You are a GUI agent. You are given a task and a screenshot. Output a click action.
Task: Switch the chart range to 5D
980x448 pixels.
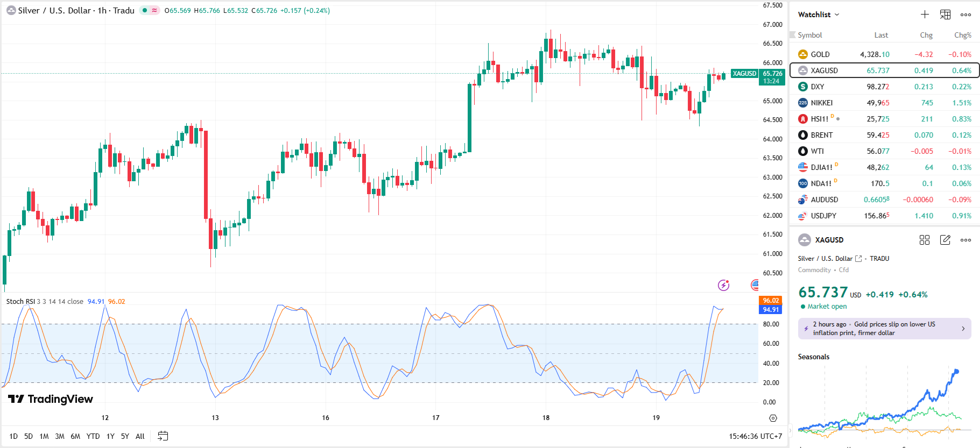pyautogui.click(x=29, y=436)
